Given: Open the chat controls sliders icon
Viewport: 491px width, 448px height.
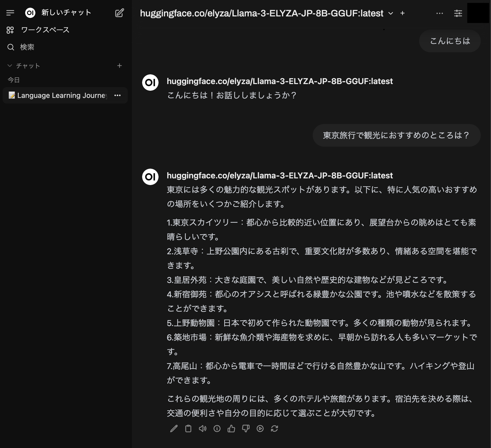Looking at the screenshot, I should point(458,13).
